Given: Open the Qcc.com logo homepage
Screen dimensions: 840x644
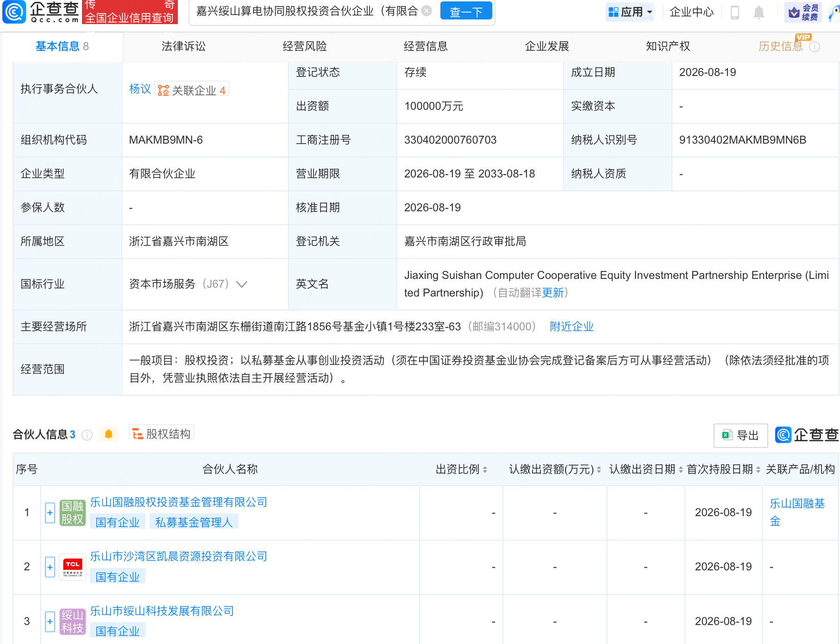Looking at the screenshot, I should pos(41,12).
